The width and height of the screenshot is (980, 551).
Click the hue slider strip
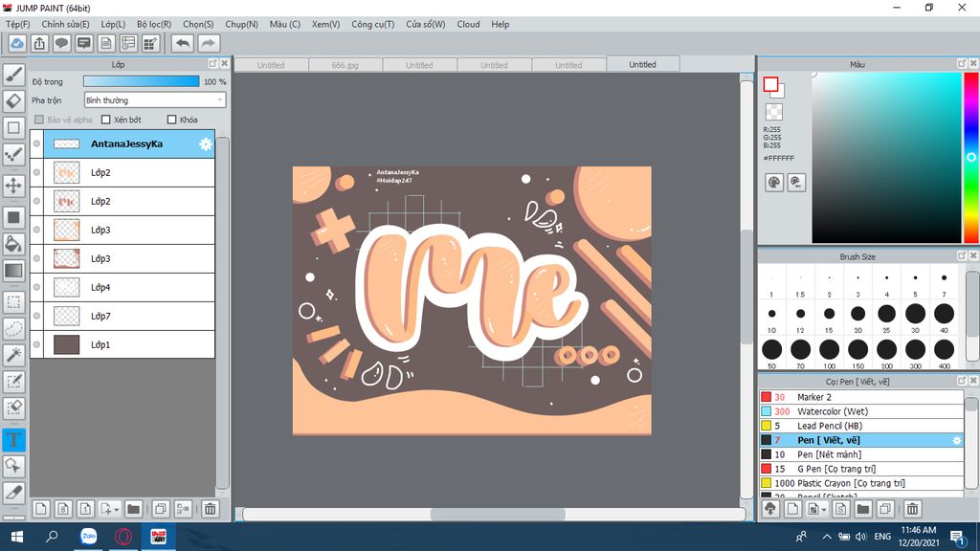[971, 158]
